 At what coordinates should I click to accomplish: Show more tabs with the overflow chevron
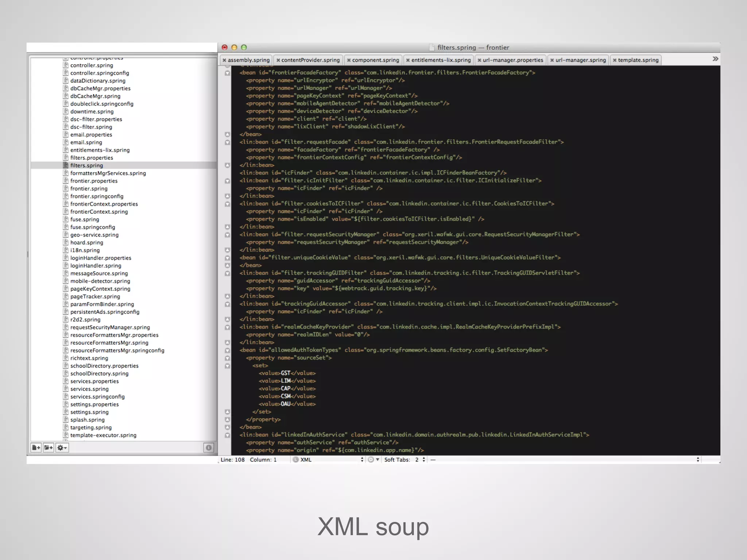tap(715, 59)
